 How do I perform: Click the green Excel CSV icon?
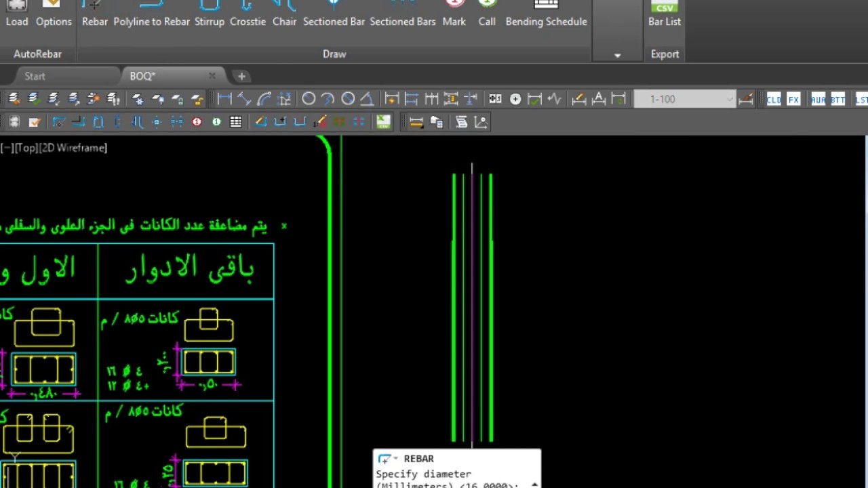(384, 122)
